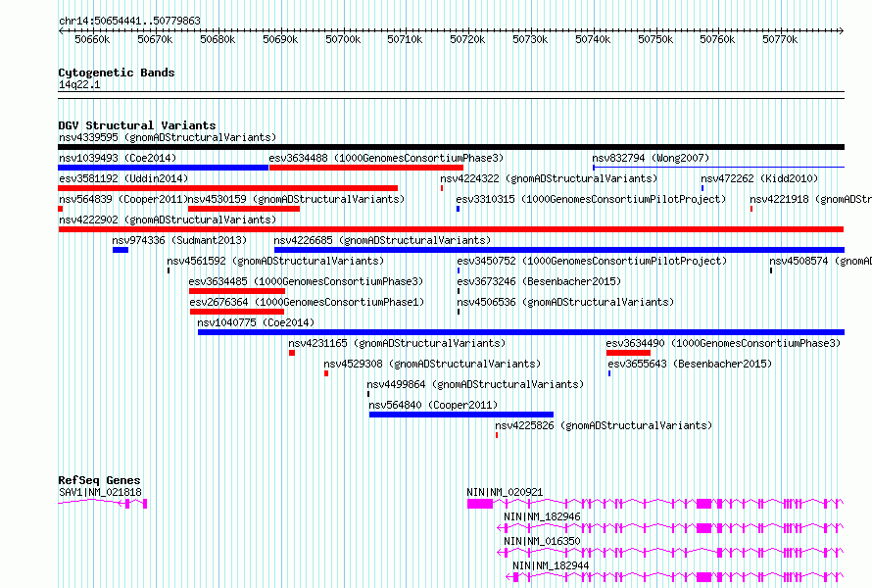Viewport: 872px width, 588px height.
Task: Click nsv4499864 variant label
Action: point(475,384)
